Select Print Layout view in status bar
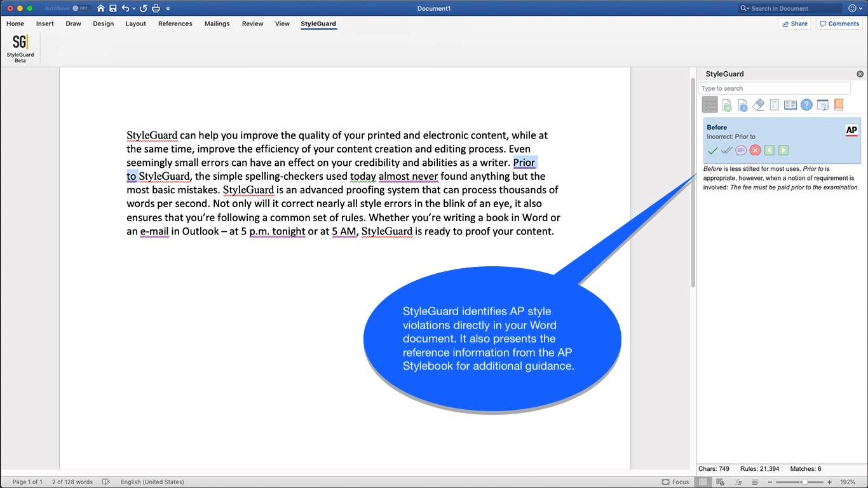Image resolution: width=868 pixels, height=488 pixels. click(x=703, y=482)
